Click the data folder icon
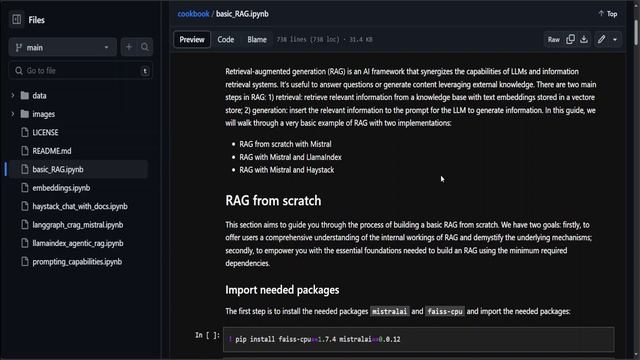 click(x=25, y=96)
